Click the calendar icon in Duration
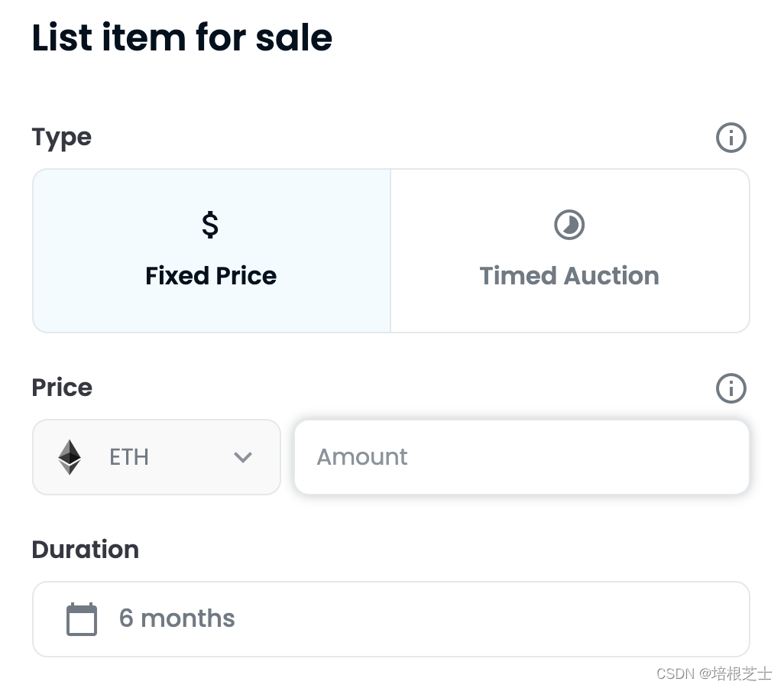The image size is (784, 688). [82, 619]
